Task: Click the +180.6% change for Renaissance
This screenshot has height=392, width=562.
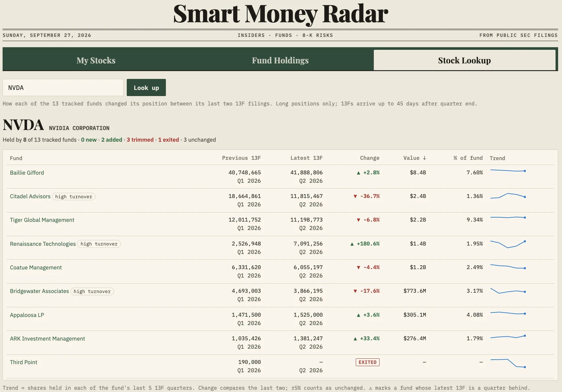Action: tap(365, 244)
